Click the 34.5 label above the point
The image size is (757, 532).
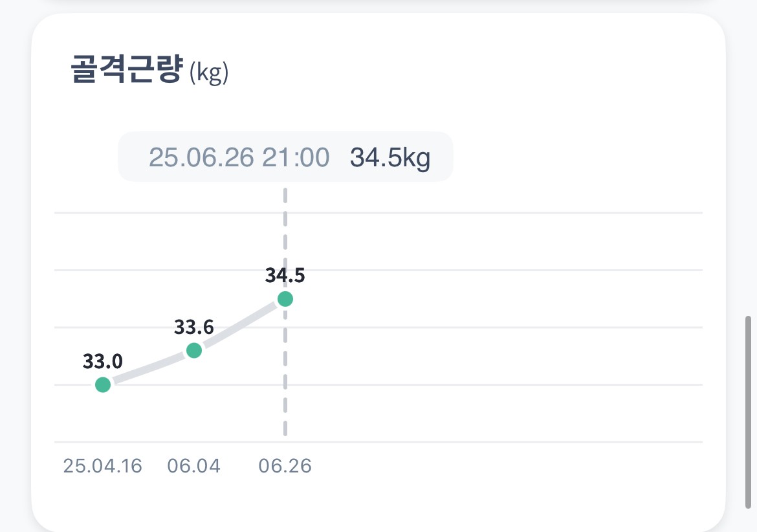point(285,276)
